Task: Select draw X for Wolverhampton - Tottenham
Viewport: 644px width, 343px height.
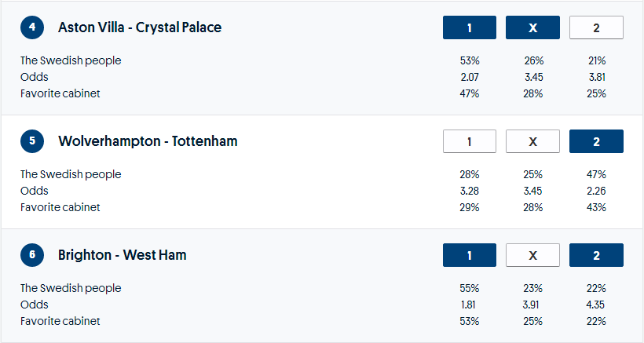Action: [532, 141]
